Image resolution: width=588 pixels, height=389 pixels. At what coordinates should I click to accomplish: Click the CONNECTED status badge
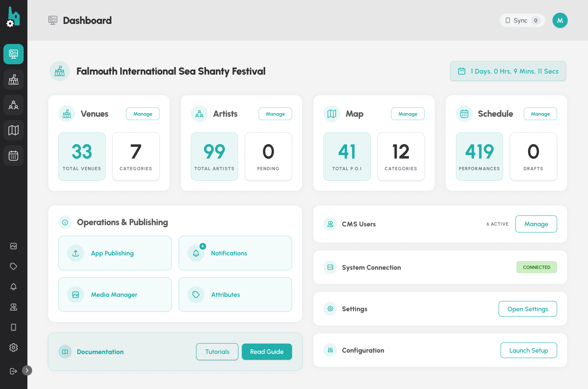[537, 267]
